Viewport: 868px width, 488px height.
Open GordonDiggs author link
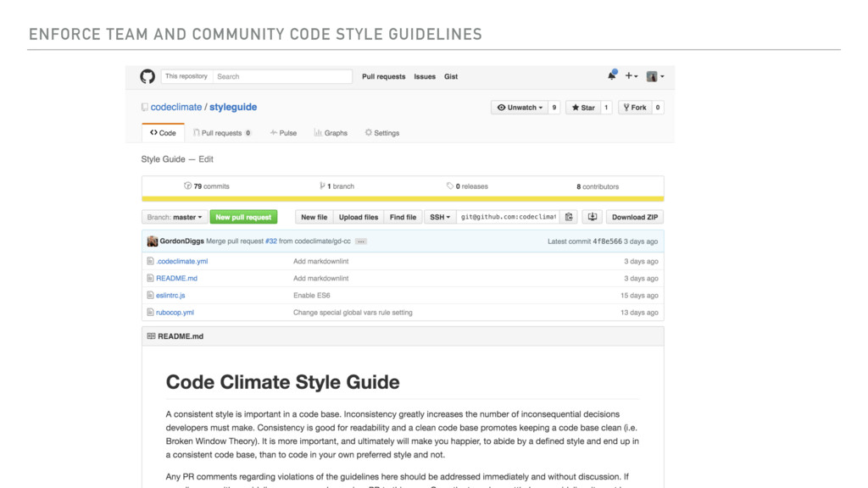point(181,241)
